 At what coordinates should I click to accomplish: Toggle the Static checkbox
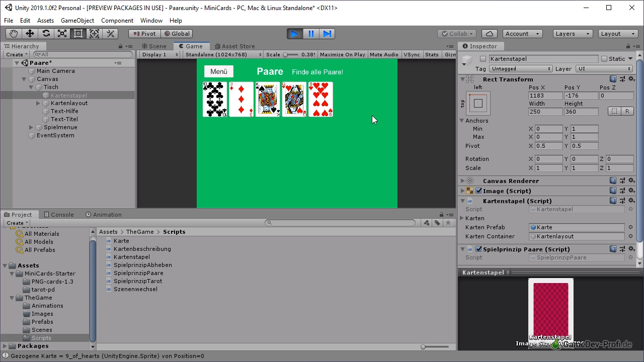(604, 59)
